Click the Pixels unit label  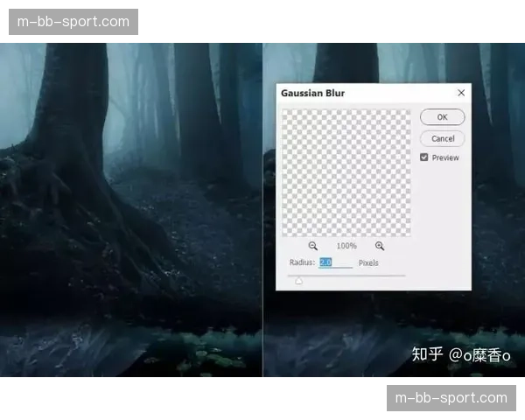368,262
